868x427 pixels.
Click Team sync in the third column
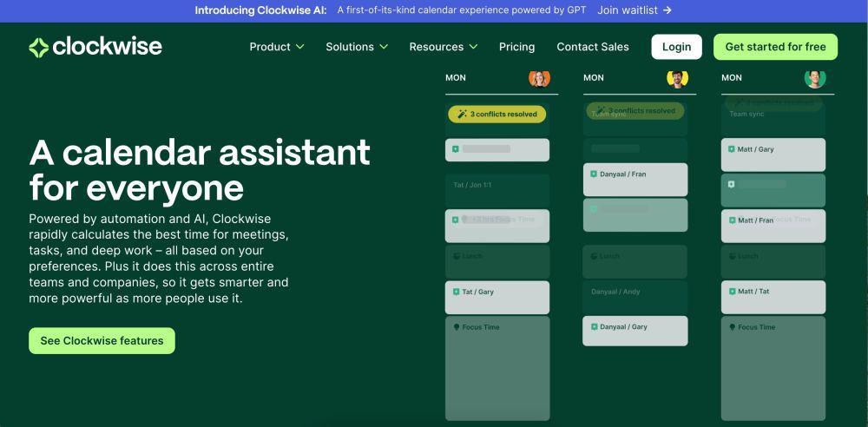click(773, 119)
